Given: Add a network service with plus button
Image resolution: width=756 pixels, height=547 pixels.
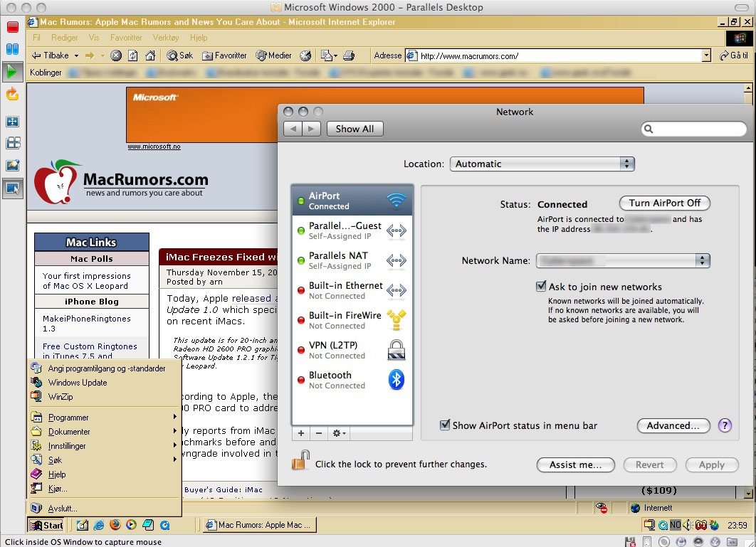Looking at the screenshot, I should pos(301,433).
